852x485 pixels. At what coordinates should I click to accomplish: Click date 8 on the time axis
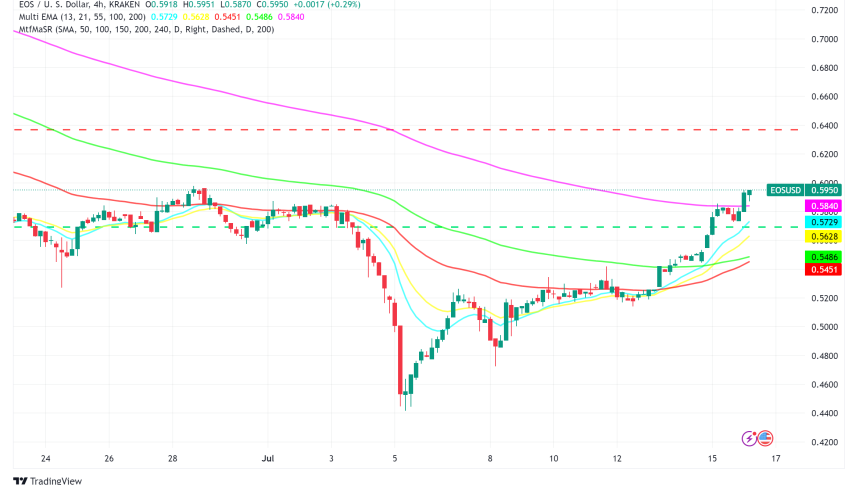(490, 458)
